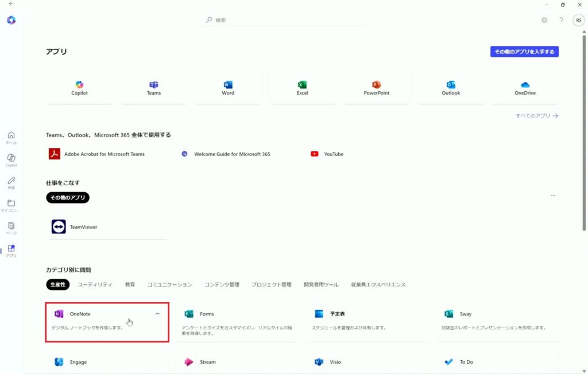Launch TeamViewer app
The image size is (588, 374).
click(107, 227)
